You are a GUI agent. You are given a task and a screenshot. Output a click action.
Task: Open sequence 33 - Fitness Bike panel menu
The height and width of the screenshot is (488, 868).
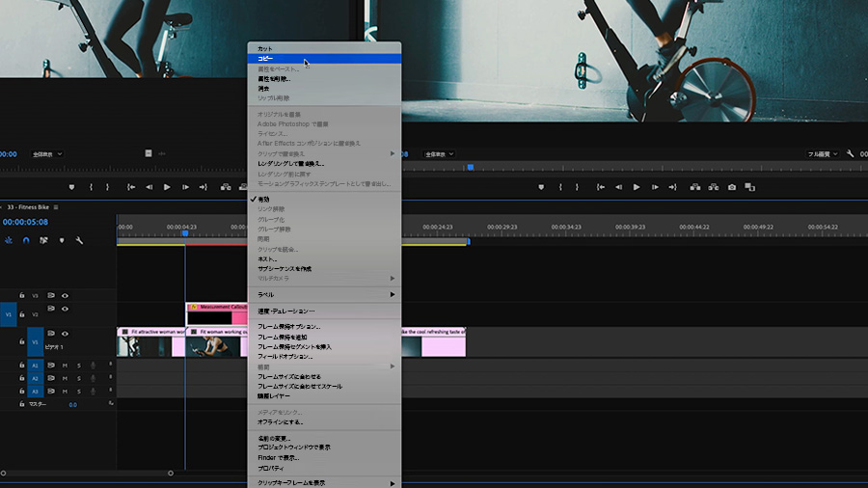tap(56, 207)
